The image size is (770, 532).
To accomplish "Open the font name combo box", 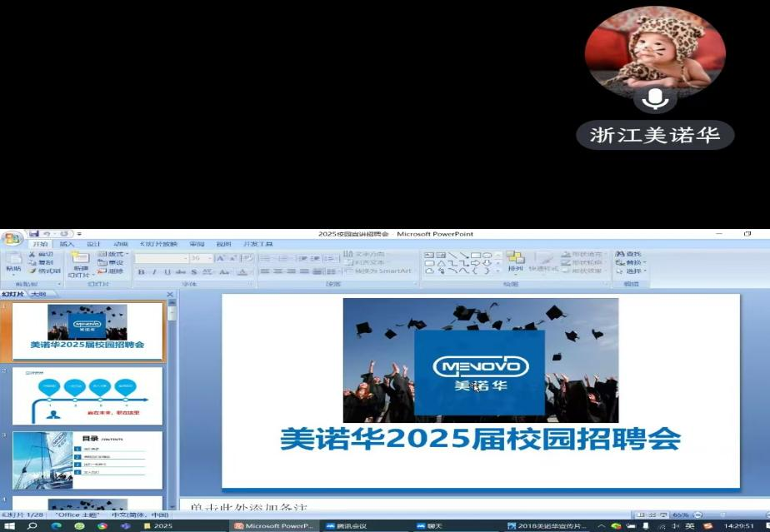I will click(x=162, y=258).
